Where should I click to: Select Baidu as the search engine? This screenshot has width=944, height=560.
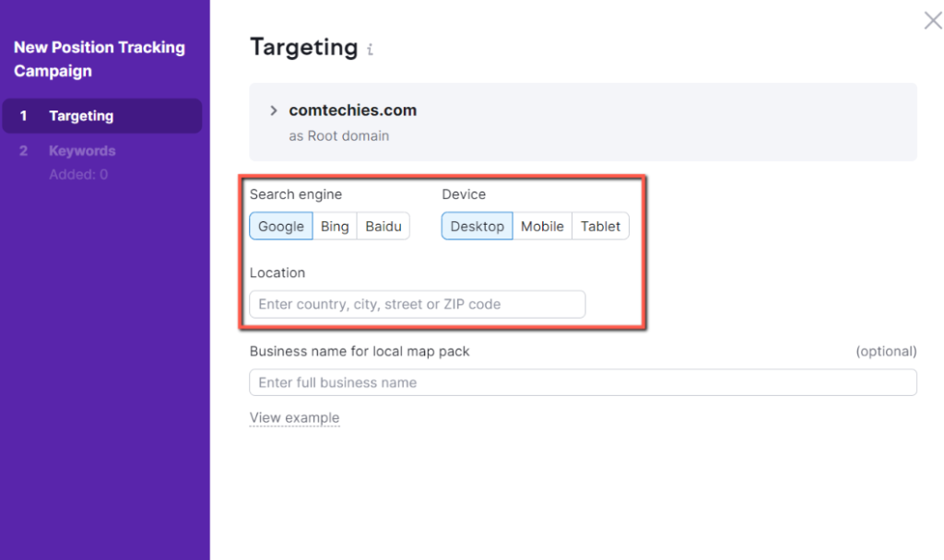383,226
